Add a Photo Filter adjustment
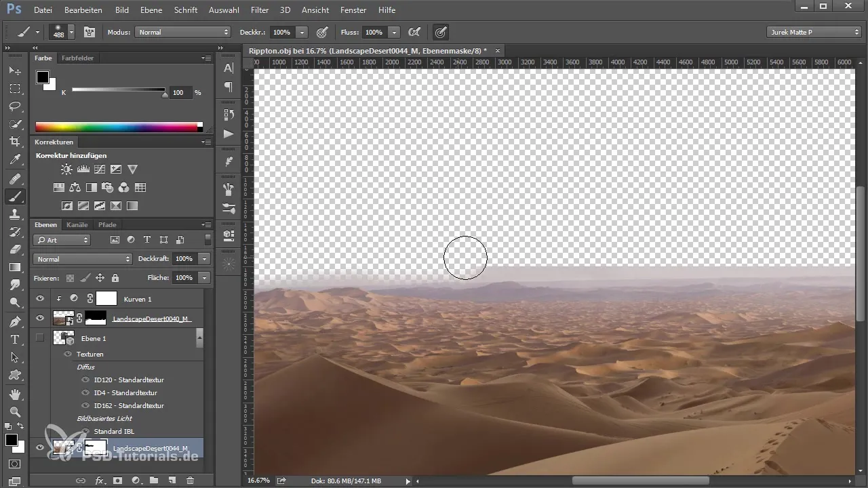 (107, 188)
